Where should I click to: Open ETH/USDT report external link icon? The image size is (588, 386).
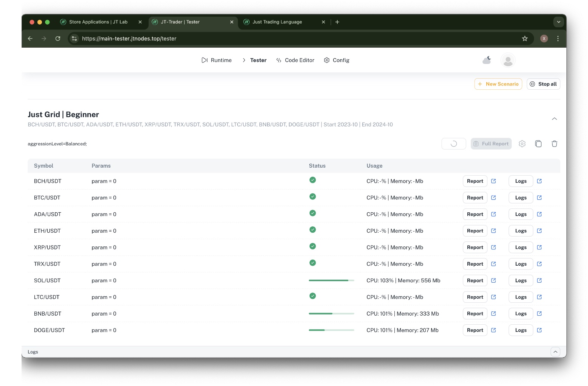pos(493,230)
